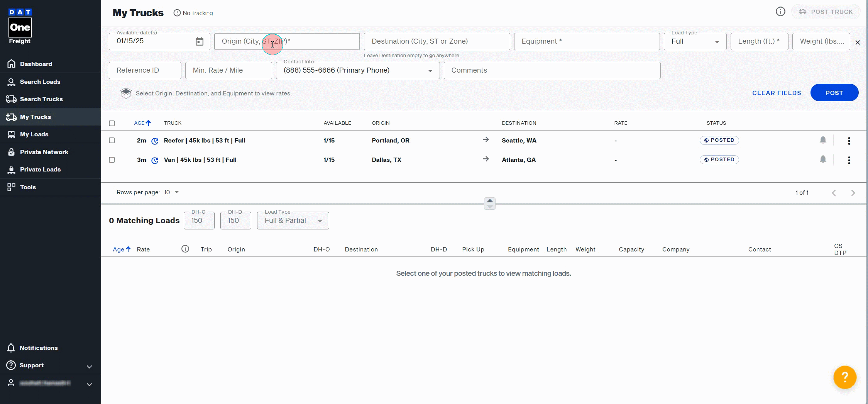Click the info icon beside Post Truck
868x404 pixels.
coord(780,12)
